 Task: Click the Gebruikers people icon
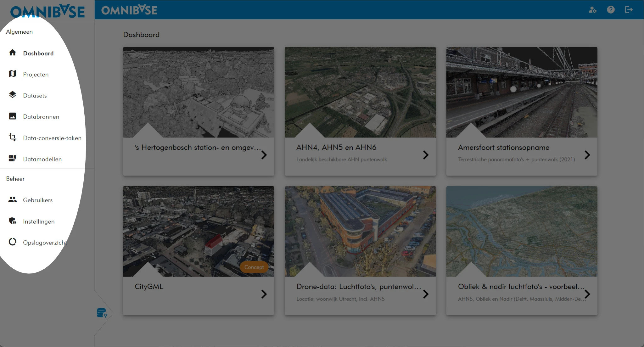tap(13, 199)
